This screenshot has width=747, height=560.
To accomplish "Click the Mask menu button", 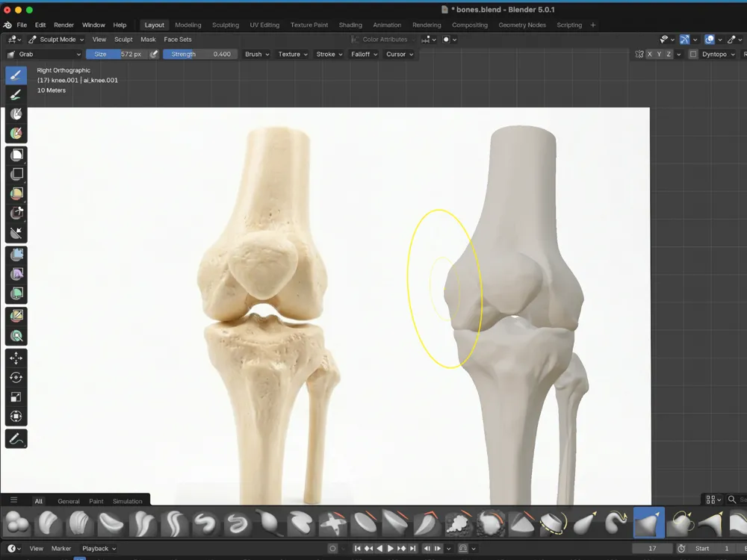I will (x=148, y=40).
